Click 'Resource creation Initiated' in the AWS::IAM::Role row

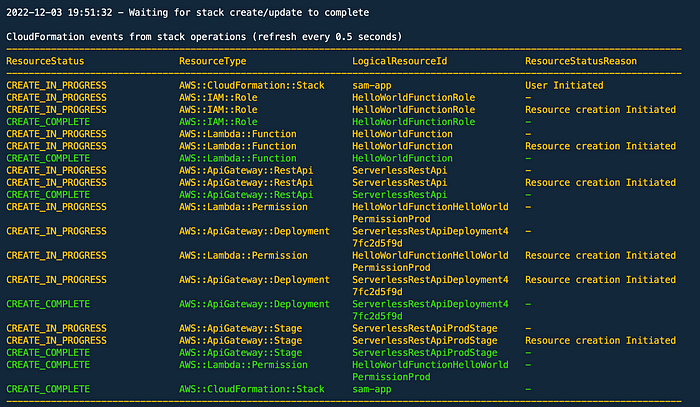coord(600,110)
